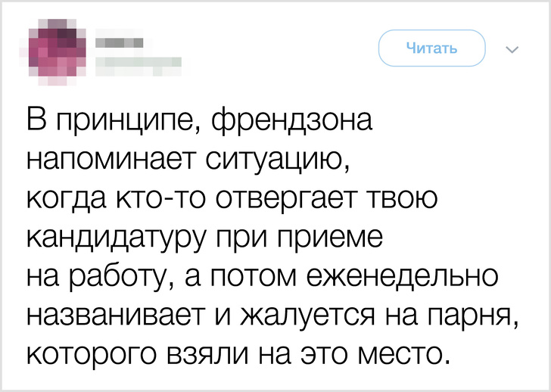Expand the chevron menu next to Читать
The image size is (551, 392).
point(512,51)
